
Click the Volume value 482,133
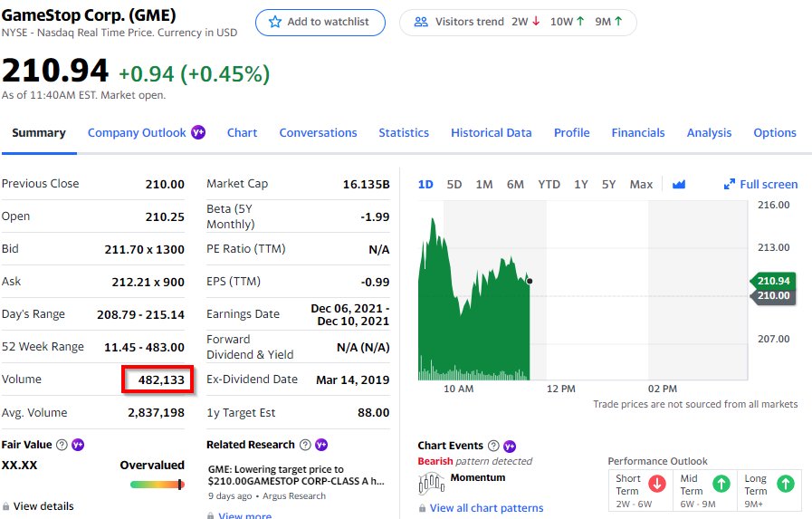pos(161,380)
